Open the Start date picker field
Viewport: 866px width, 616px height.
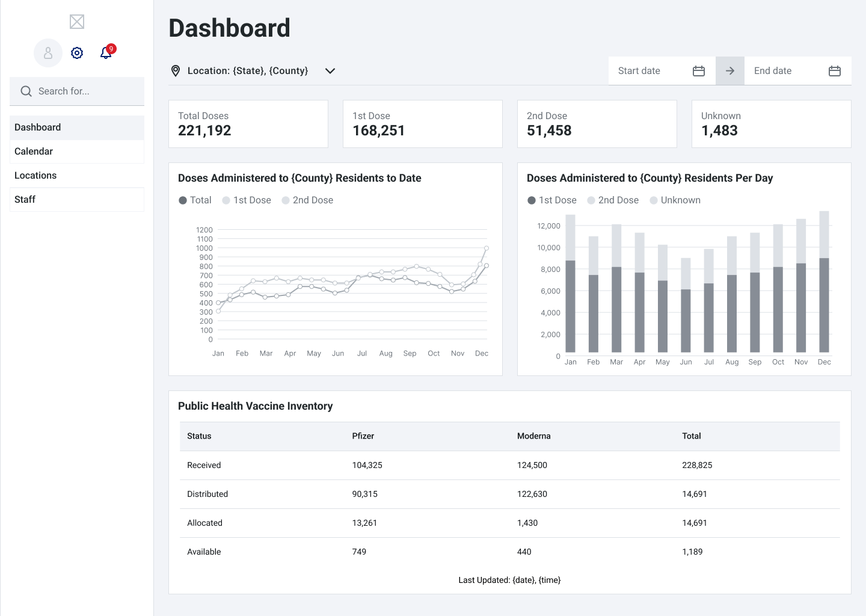coord(648,71)
